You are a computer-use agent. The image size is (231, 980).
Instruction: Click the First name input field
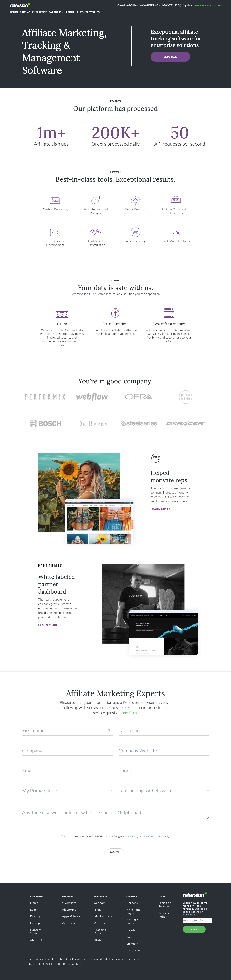tap(67, 730)
